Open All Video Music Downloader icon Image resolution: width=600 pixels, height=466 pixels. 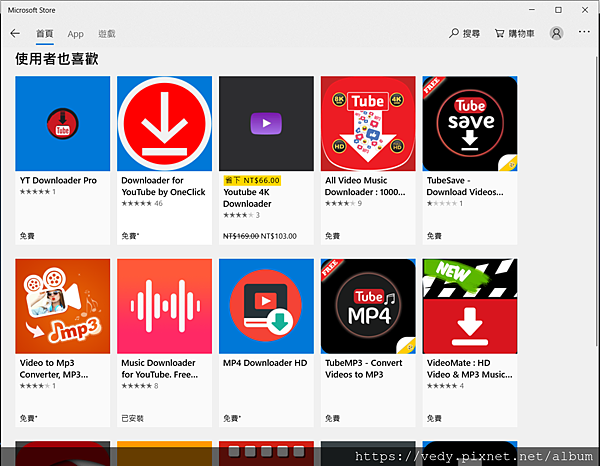368,124
